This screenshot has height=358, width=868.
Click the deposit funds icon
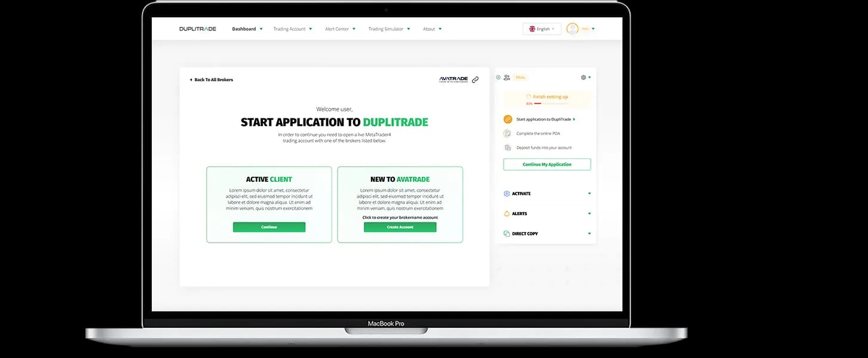tap(508, 148)
